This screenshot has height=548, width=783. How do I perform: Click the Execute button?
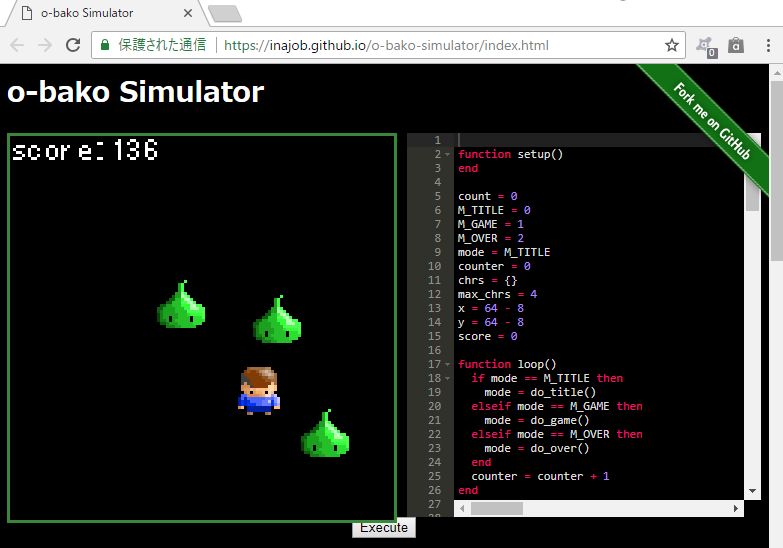[384, 528]
